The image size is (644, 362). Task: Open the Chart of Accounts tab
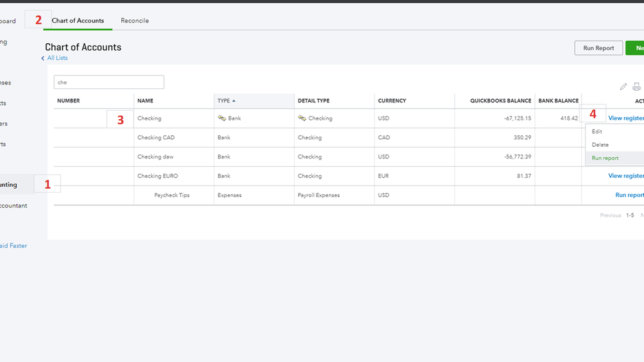(78, 21)
